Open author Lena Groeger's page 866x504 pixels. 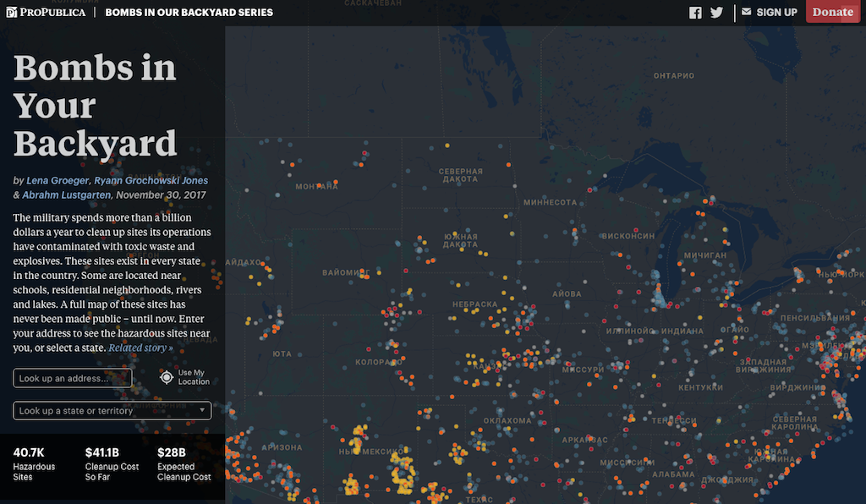(x=57, y=180)
